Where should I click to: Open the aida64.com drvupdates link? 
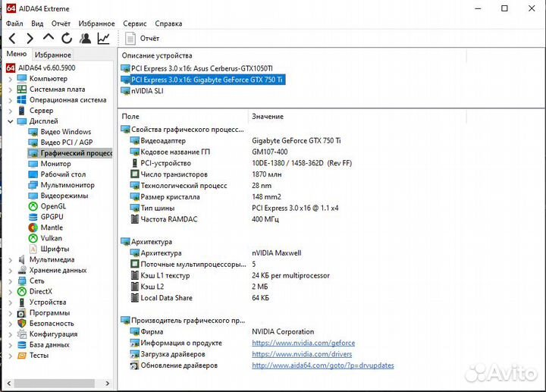pyautogui.click(x=323, y=365)
